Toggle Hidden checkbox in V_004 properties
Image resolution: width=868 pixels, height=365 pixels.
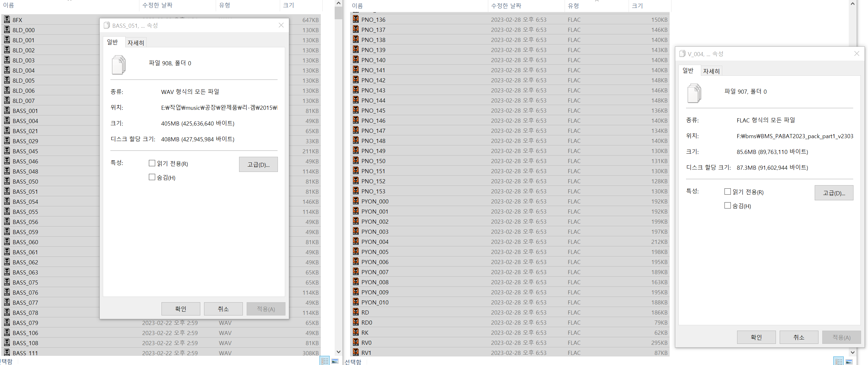(728, 205)
